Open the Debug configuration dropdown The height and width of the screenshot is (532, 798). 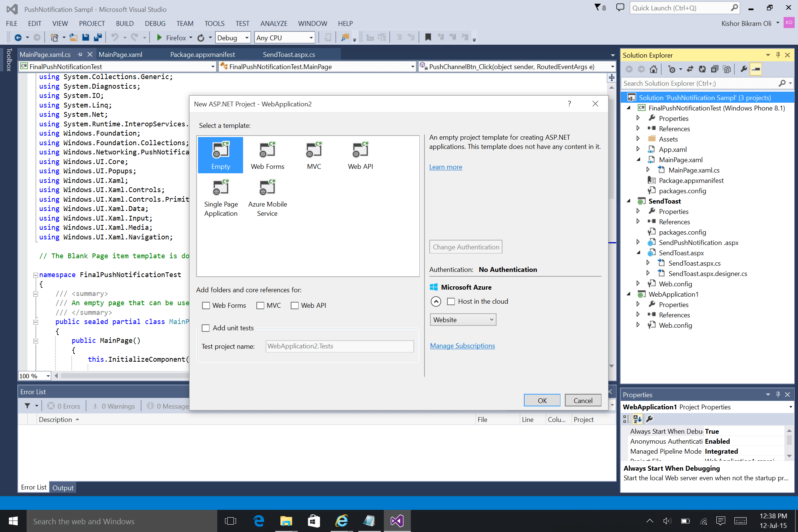pos(233,38)
